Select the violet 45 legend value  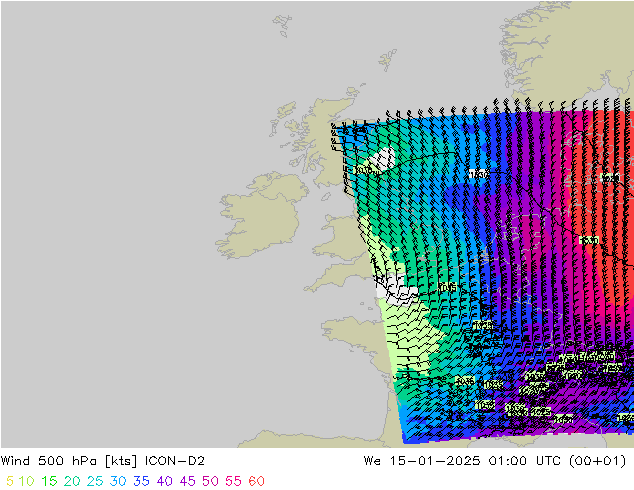tap(188, 481)
